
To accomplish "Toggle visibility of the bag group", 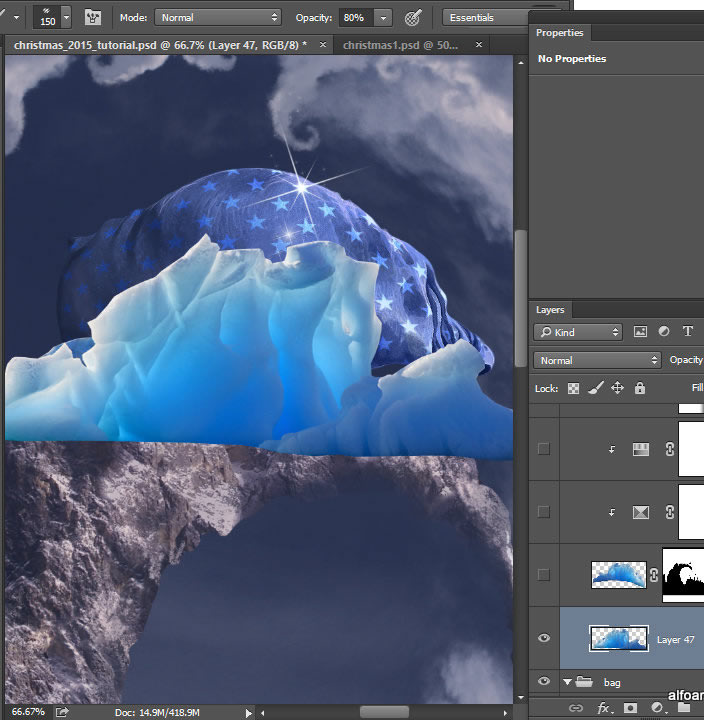I will point(544,682).
